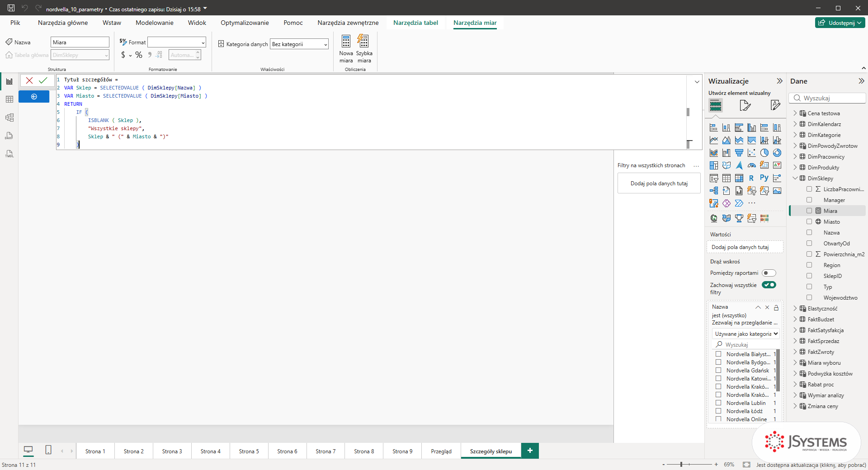This screenshot has height=470, width=868.
Task: Click the Szybka miara icon
Action: [364, 49]
